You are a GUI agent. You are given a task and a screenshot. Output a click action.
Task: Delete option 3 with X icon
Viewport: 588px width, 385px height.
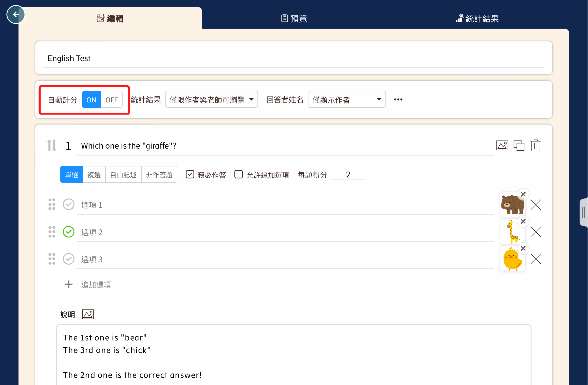[536, 259]
